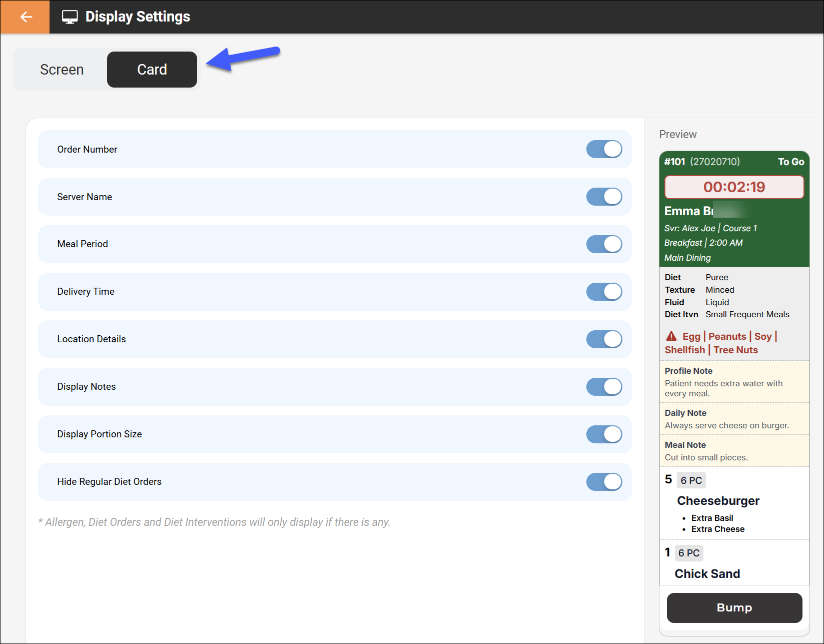Switch off Location Details toggle

(604, 339)
